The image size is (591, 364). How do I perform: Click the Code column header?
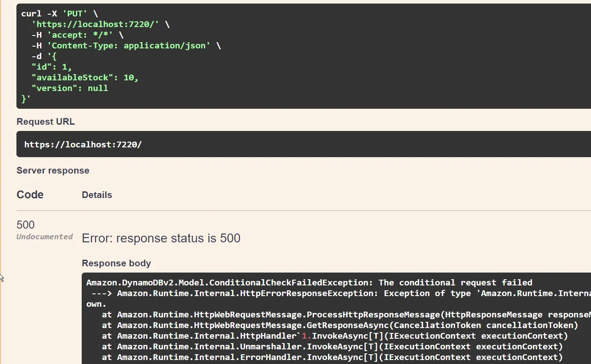coord(30,194)
